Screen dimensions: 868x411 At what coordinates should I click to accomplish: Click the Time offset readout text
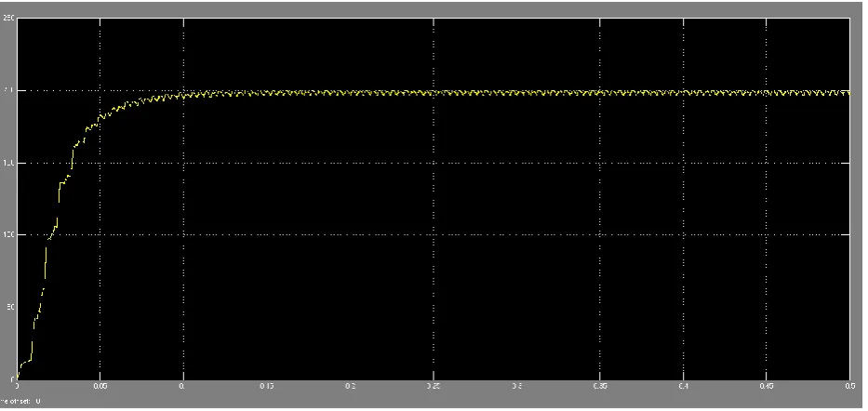click(x=20, y=401)
